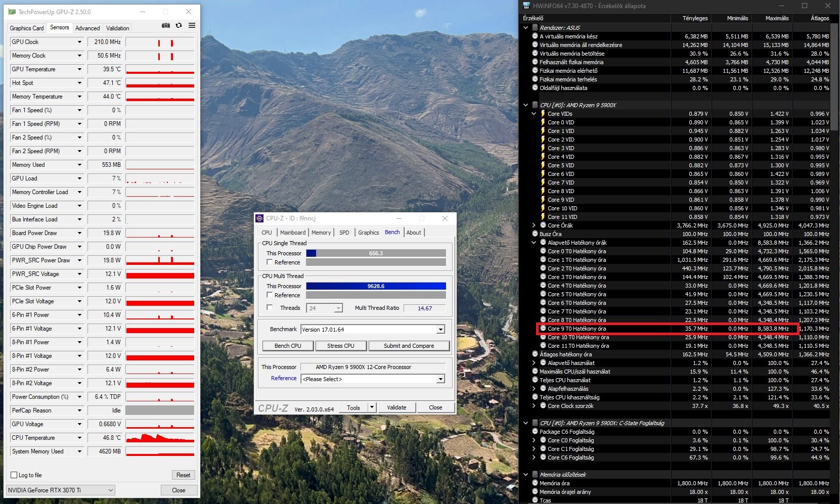Collapse Alapvető Hatékony órák node

point(534,243)
